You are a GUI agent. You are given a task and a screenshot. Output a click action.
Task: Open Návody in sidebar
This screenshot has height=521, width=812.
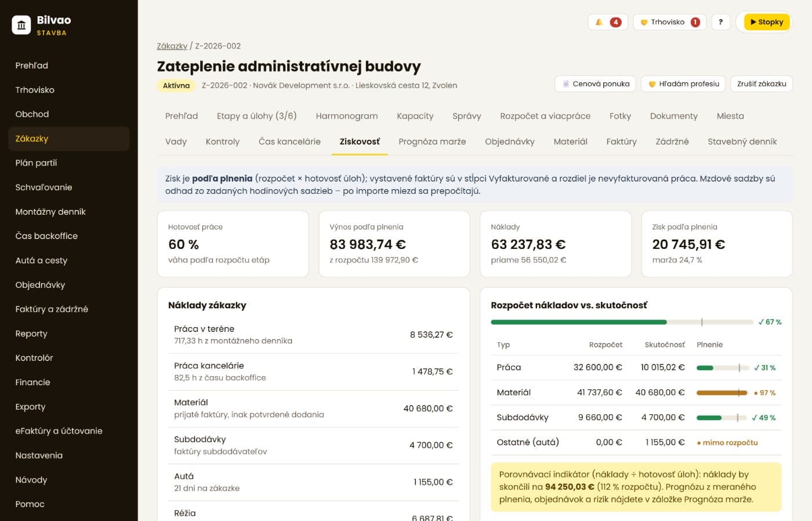tap(68, 480)
